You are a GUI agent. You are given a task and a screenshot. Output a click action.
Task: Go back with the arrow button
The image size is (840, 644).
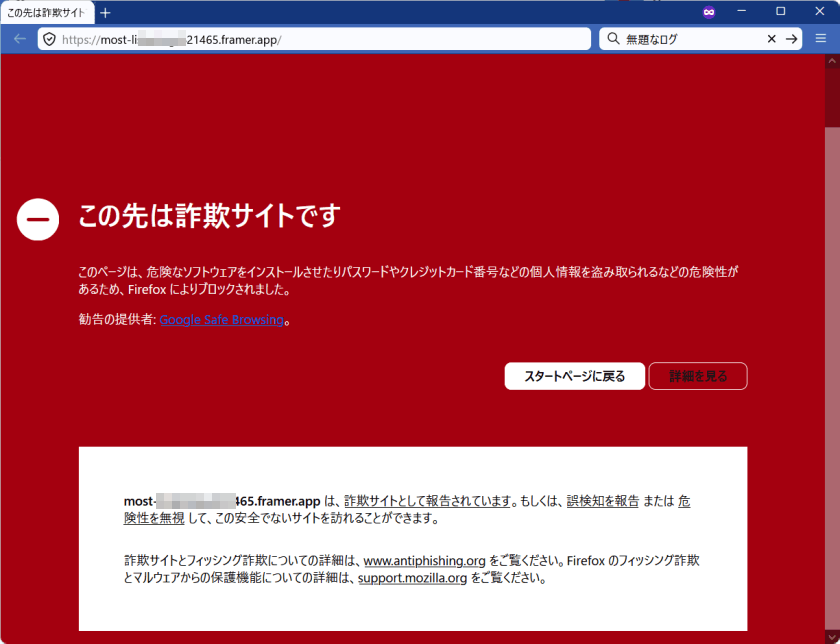20,39
